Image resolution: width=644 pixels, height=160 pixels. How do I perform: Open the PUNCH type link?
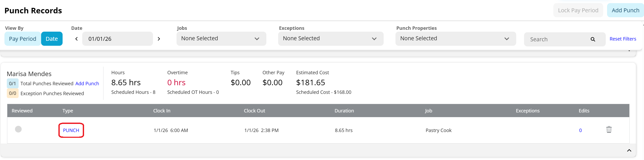click(x=71, y=130)
